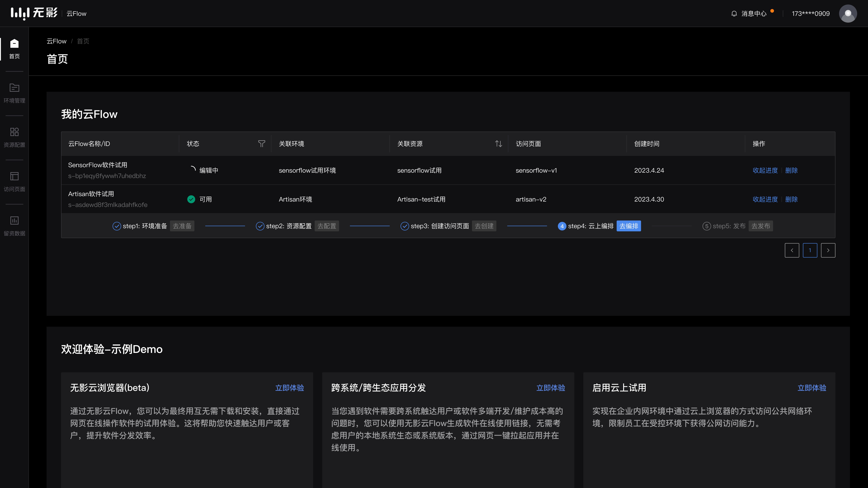
Task: Go to previous page arrow
Action: coord(792,250)
